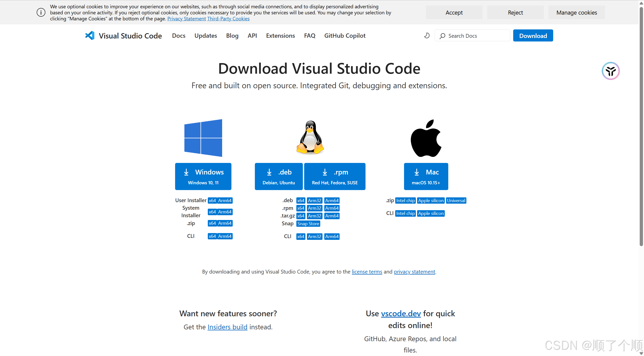
Task: Select Linux .rpm Arm32 download
Action: [314, 208]
